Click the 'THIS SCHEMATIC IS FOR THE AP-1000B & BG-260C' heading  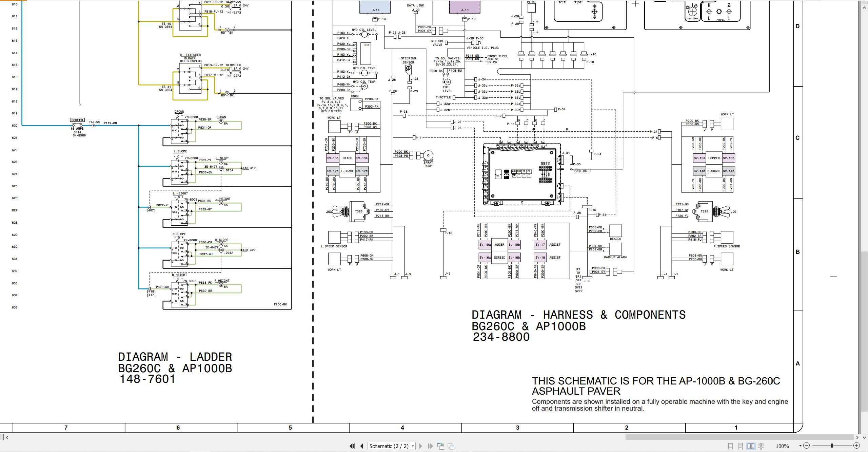pos(656,381)
